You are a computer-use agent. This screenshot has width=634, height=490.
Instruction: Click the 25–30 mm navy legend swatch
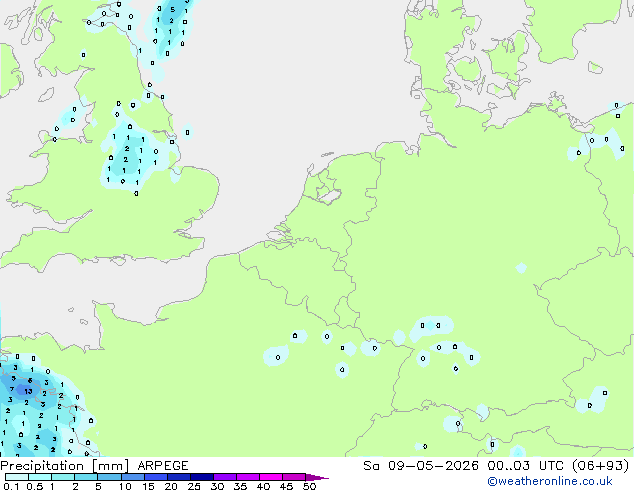point(201,477)
